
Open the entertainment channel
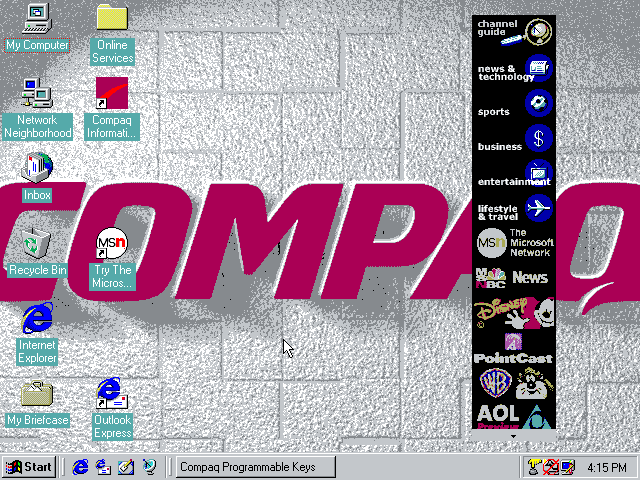(x=514, y=174)
